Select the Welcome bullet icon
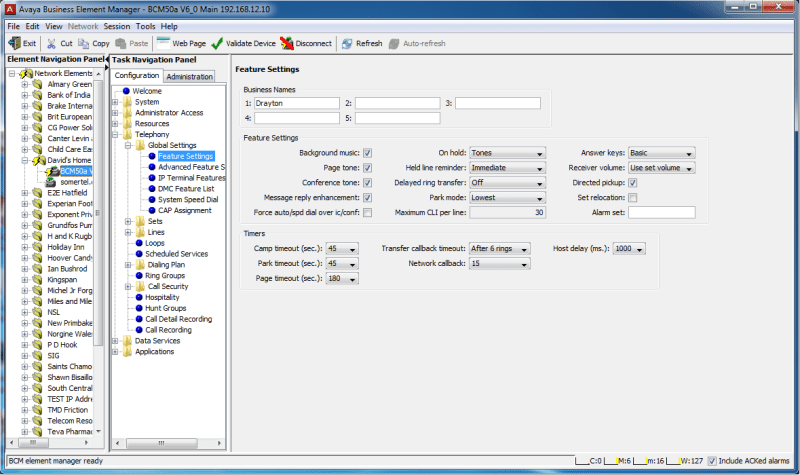The image size is (800, 475). coord(126,91)
